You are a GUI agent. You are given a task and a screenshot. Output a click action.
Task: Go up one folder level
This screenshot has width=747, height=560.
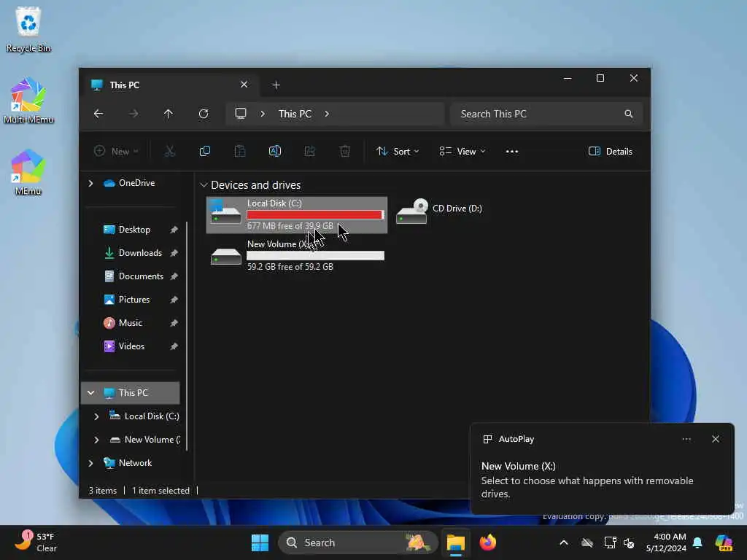pos(169,114)
